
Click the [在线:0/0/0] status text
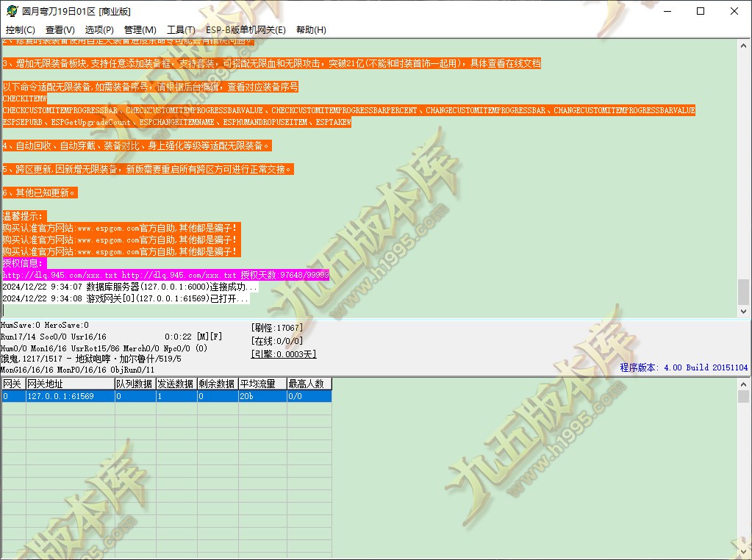276,341
